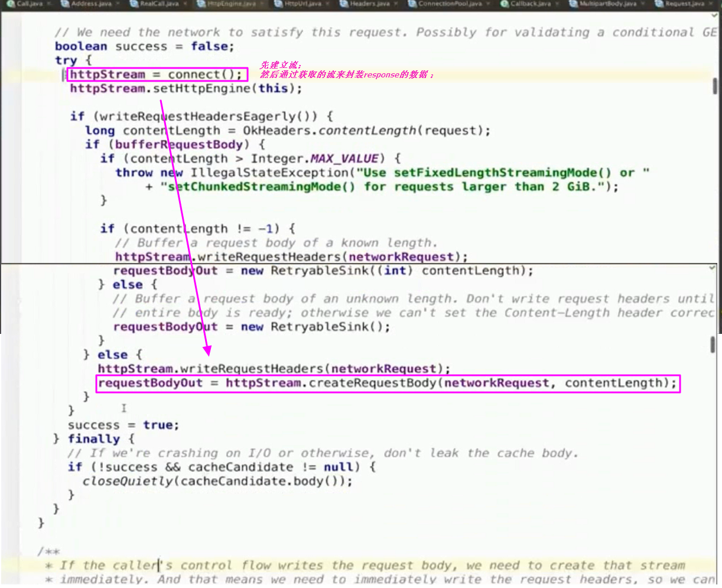The width and height of the screenshot is (722, 588).
Task: Place cursor on 'boolean success = false;' line
Action: [145, 46]
